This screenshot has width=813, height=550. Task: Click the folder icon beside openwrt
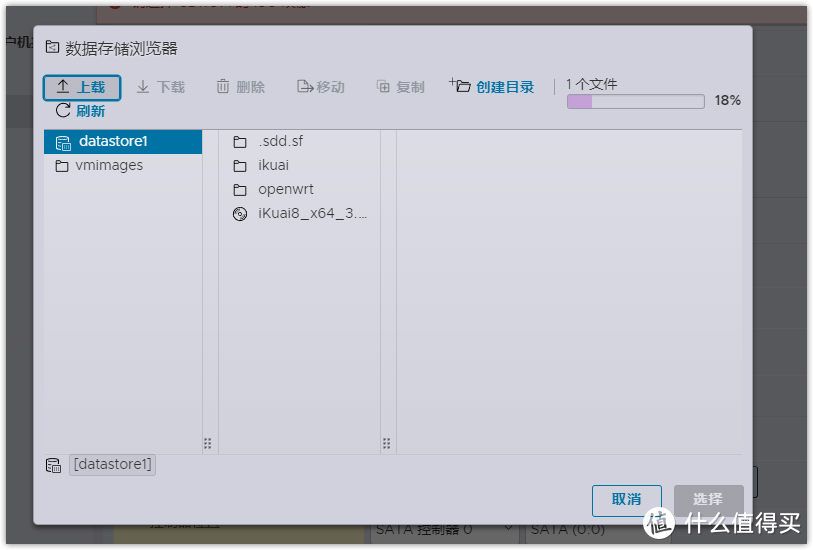point(240,190)
